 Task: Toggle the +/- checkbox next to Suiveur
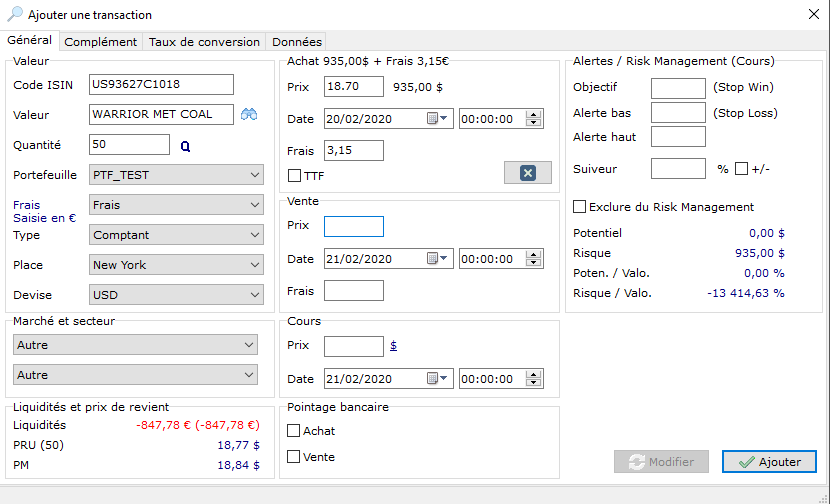(x=742, y=169)
